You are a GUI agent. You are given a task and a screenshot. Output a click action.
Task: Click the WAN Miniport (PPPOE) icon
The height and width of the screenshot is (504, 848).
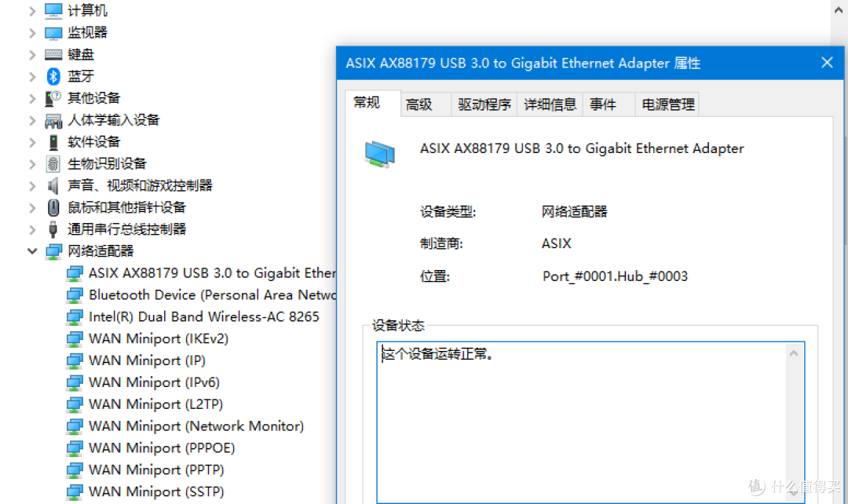[x=75, y=448]
